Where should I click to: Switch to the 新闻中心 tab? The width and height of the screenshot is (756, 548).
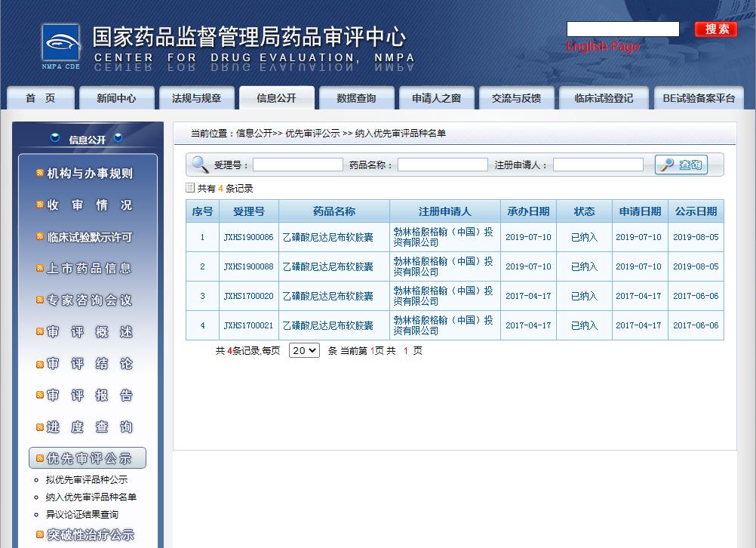116,98
